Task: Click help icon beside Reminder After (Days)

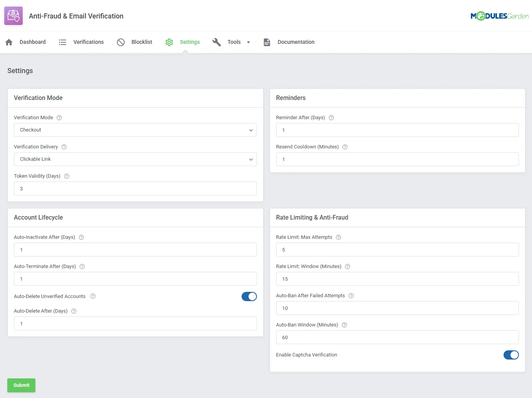Action: [331, 118]
